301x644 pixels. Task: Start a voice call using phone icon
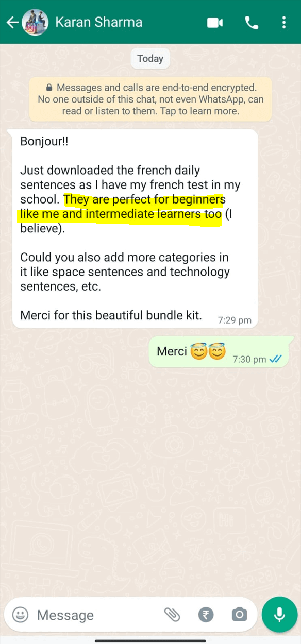point(252,23)
